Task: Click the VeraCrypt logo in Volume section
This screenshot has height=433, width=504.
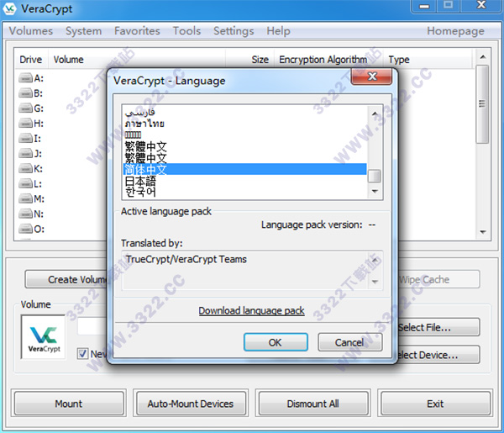Action: tap(43, 337)
